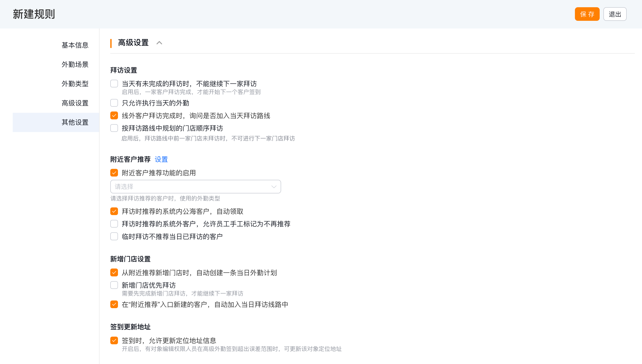Check 只允许执行当天的外勤

(x=114, y=103)
